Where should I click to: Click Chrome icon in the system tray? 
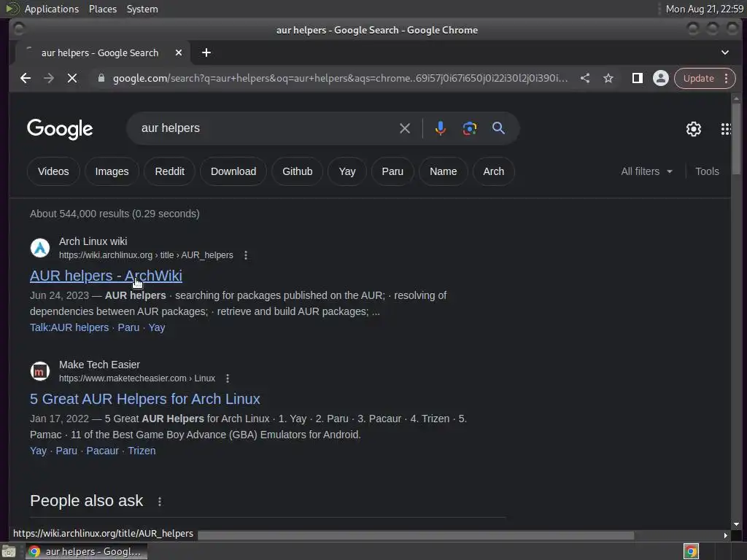pos(691,551)
